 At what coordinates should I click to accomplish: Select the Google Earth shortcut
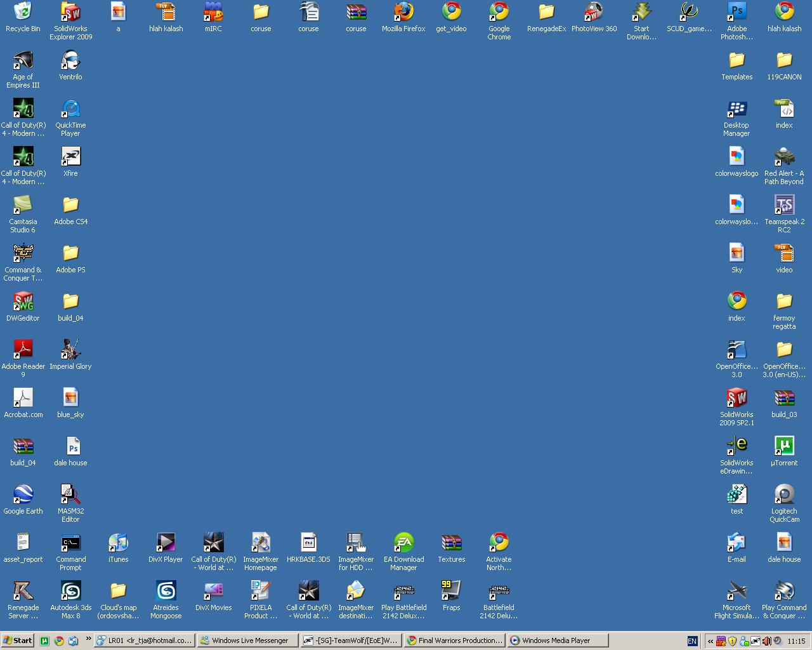pyautogui.click(x=23, y=494)
